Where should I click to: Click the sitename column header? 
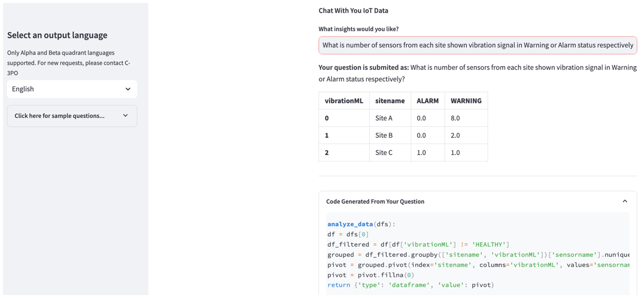pyautogui.click(x=390, y=101)
